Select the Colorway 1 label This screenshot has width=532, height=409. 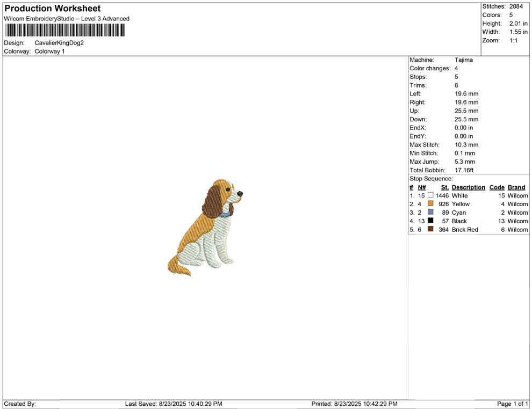(x=49, y=51)
